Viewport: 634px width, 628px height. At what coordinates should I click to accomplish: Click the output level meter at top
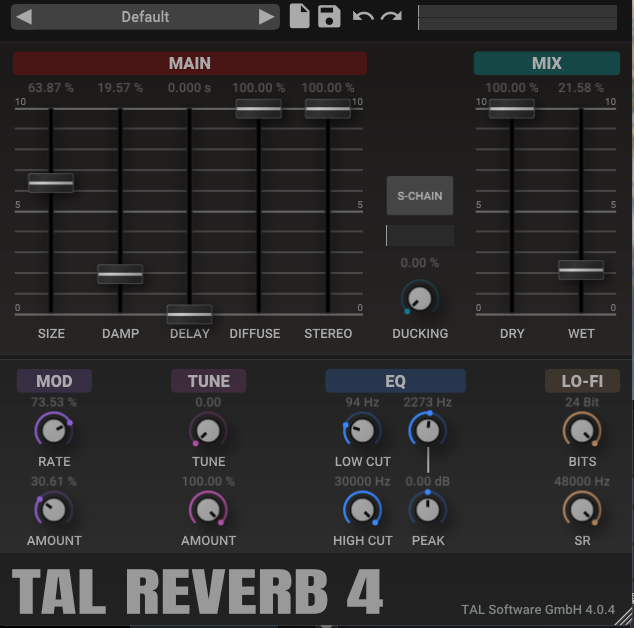click(x=518, y=17)
